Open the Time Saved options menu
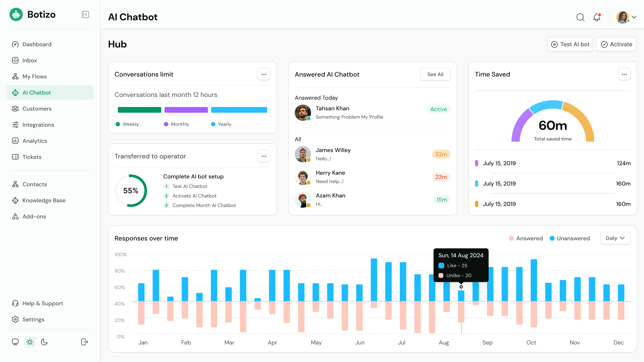The image size is (644, 362). click(624, 74)
